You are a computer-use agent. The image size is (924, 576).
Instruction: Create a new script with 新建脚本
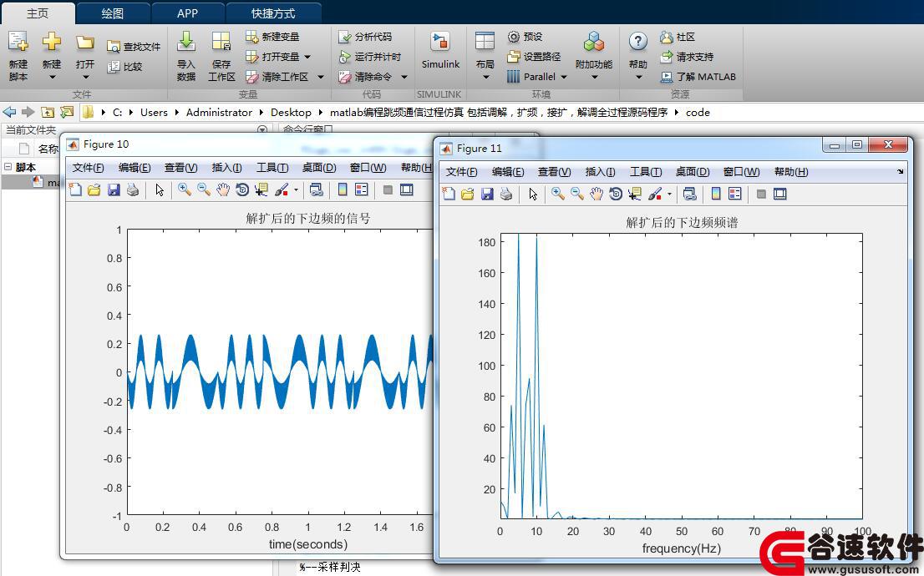(x=18, y=56)
